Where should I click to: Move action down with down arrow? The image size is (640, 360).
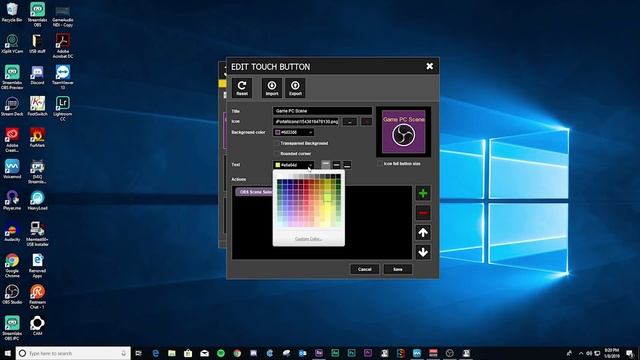click(423, 252)
